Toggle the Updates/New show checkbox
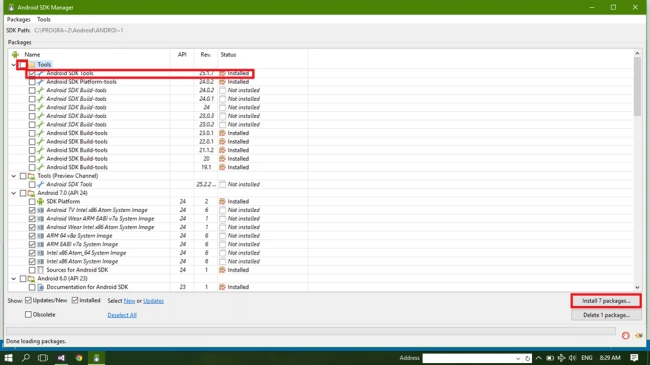650x365 pixels. pyautogui.click(x=28, y=300)
